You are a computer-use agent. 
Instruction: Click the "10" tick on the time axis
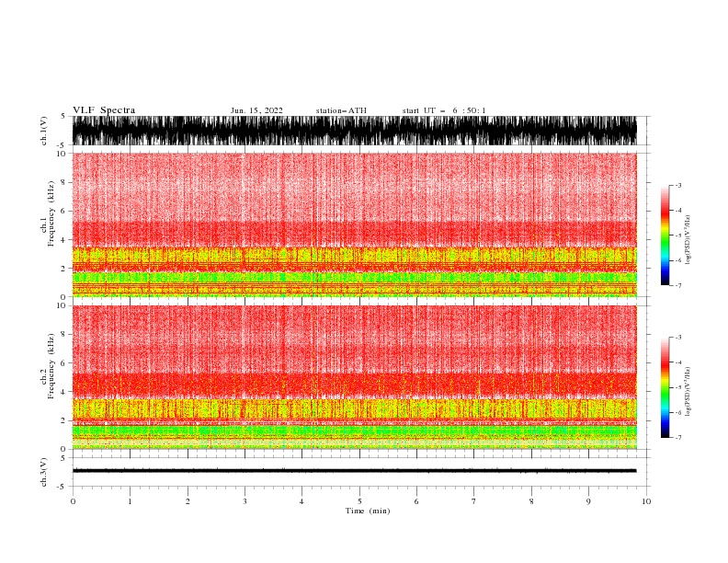646,501
